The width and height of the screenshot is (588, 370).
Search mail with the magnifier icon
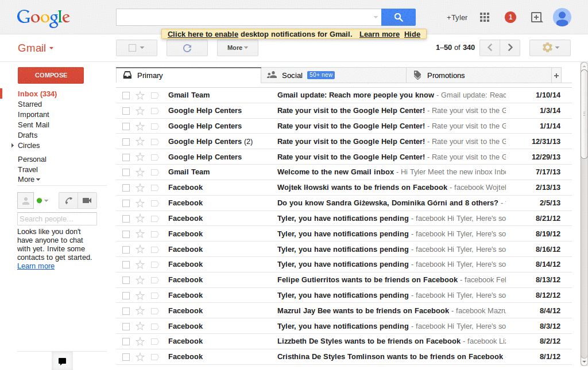coord(399,17)
